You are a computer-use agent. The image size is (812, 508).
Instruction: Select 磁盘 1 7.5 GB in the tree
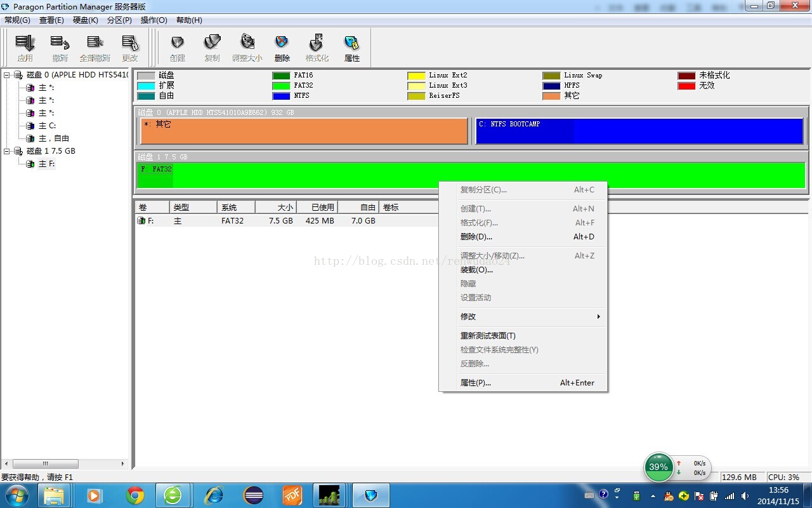coord(51,151)
